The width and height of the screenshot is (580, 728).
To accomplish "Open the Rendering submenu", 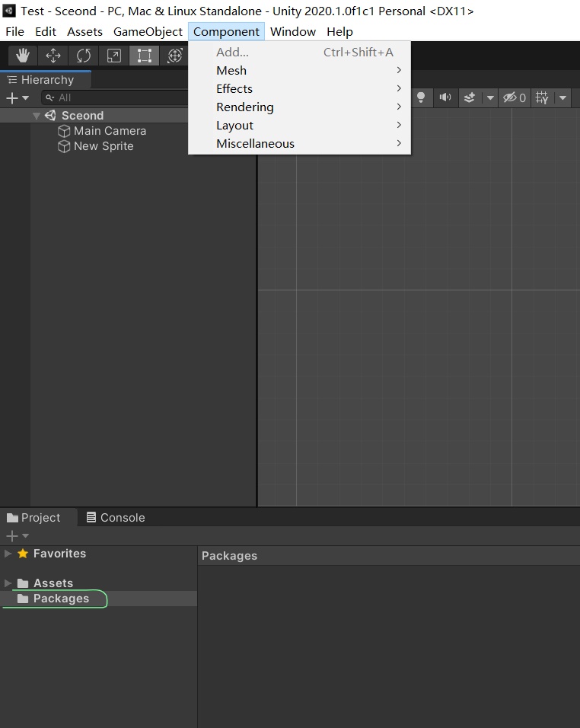I will (244, 107).
